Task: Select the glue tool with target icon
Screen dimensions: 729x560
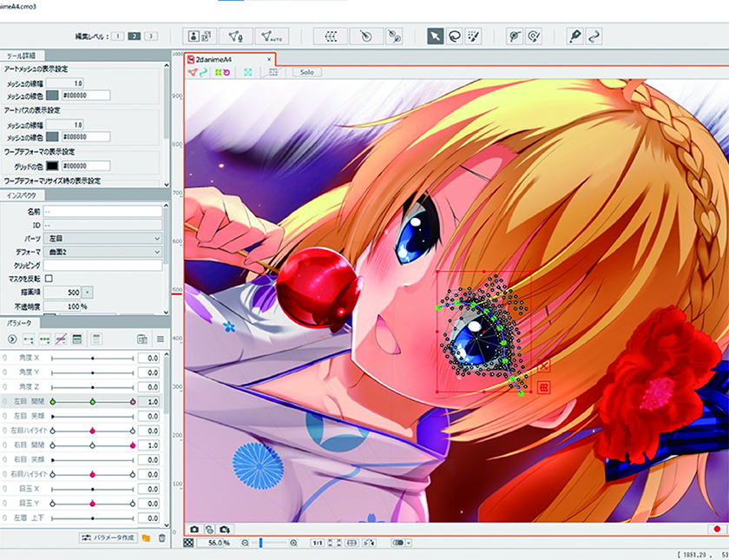Action: pos(514,36)
